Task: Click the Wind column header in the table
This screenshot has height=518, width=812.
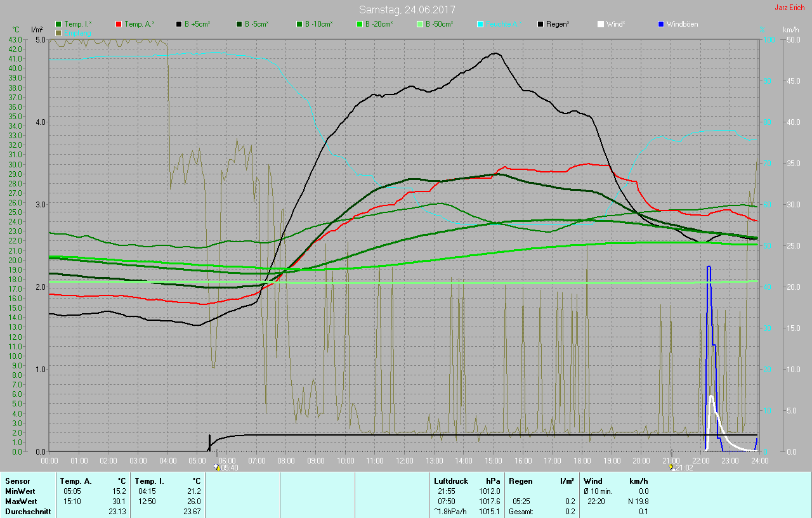Action: click(x=594, y=481)
